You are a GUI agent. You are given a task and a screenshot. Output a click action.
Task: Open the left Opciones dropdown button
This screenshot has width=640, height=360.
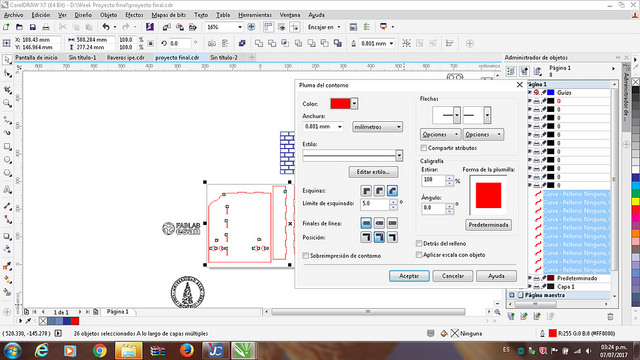[x=440, y=134]
